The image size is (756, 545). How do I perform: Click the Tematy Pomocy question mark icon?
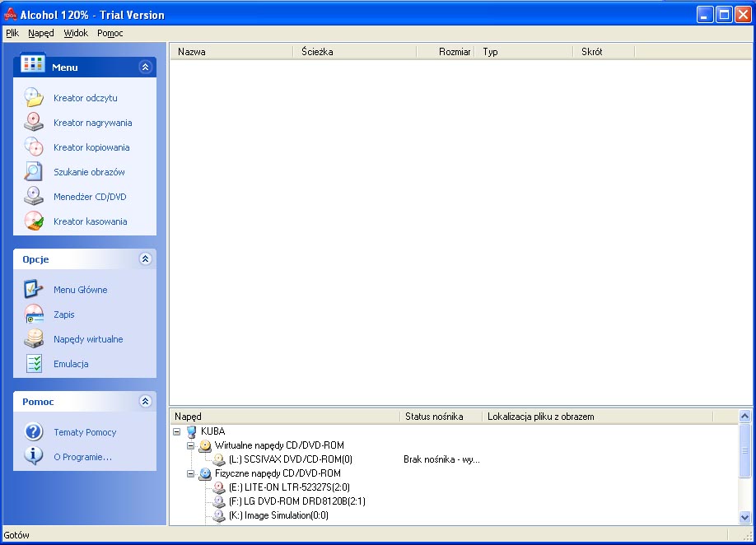[34, 431]
